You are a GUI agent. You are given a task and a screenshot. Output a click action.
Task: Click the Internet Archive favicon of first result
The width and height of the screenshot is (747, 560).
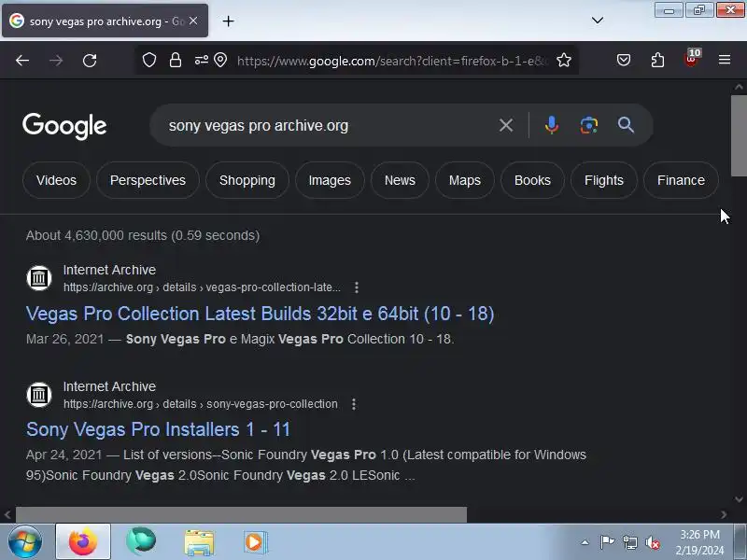(x=39, y=278)
